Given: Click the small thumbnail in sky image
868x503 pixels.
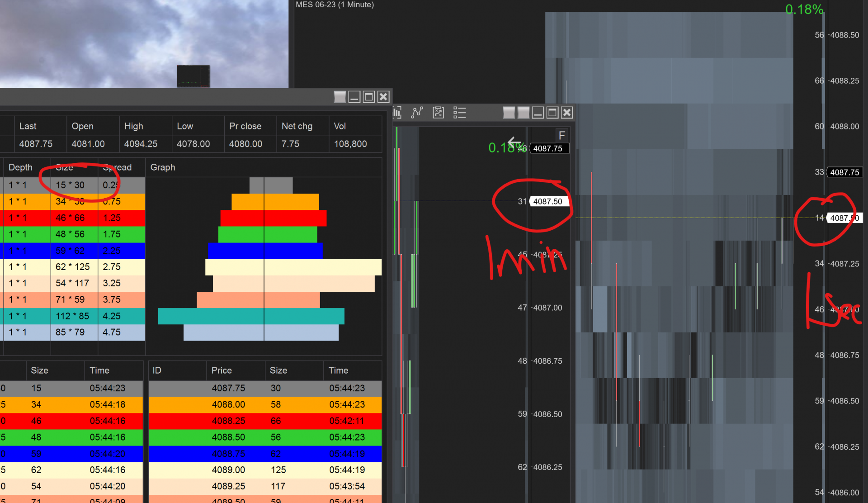Looking at the screenshot, I should [x=193, y=76].
